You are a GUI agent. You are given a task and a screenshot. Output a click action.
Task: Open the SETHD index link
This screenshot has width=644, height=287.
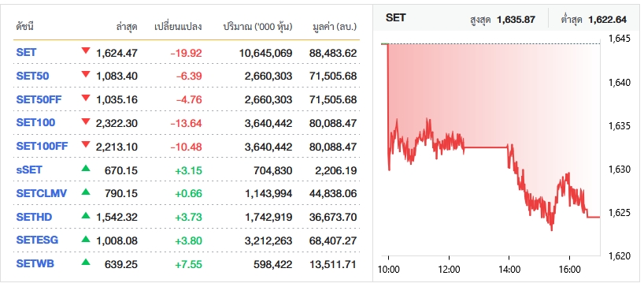pos(34,216)
